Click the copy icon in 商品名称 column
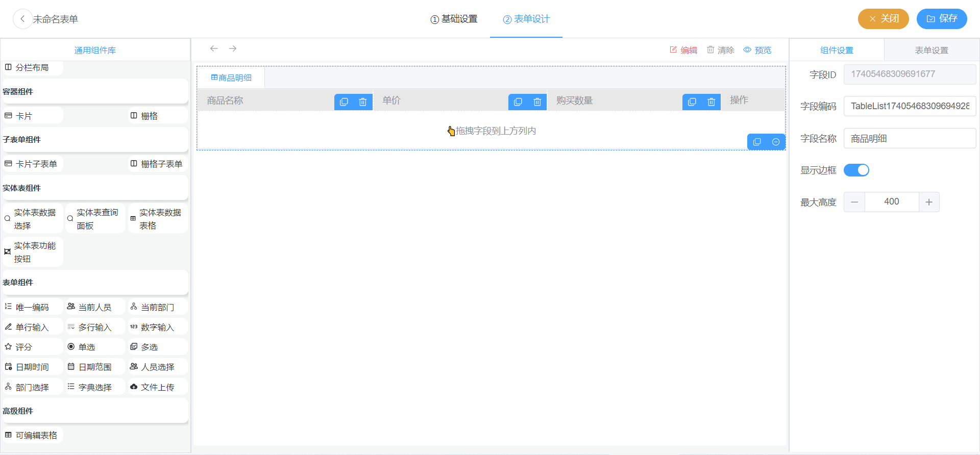This screenshot has height=455, width=980. (x=344, y=102)
